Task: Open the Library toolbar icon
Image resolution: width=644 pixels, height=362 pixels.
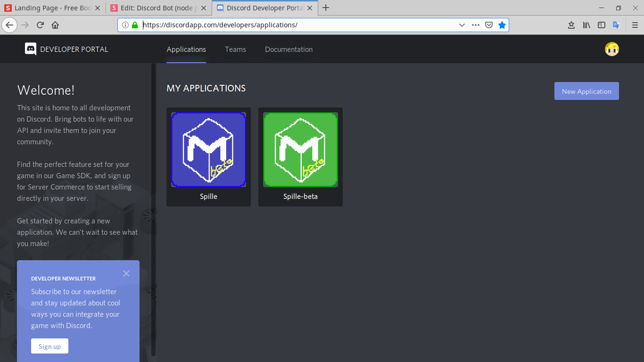Action: 586,25
